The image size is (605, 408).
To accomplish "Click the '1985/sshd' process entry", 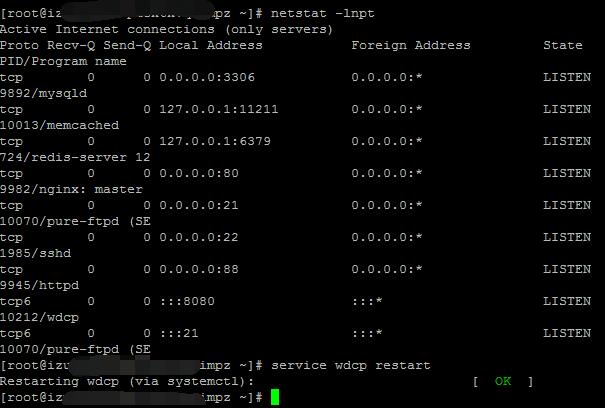I will pyautogui.click(x=35, y=253).
